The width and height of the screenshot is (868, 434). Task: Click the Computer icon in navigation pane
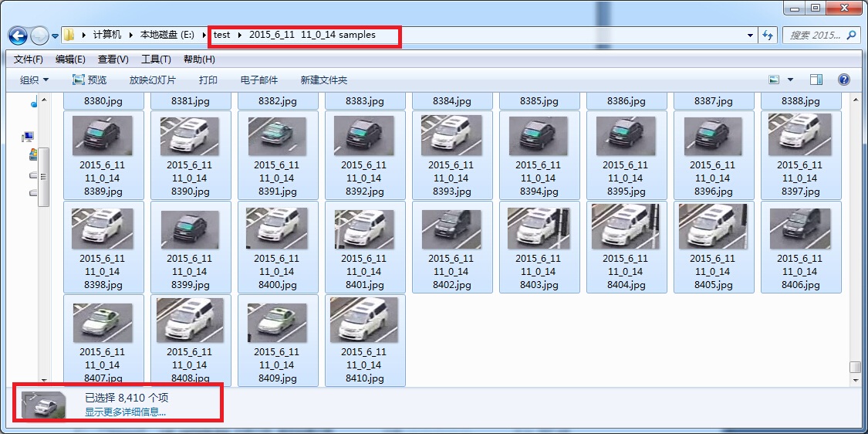28,137
